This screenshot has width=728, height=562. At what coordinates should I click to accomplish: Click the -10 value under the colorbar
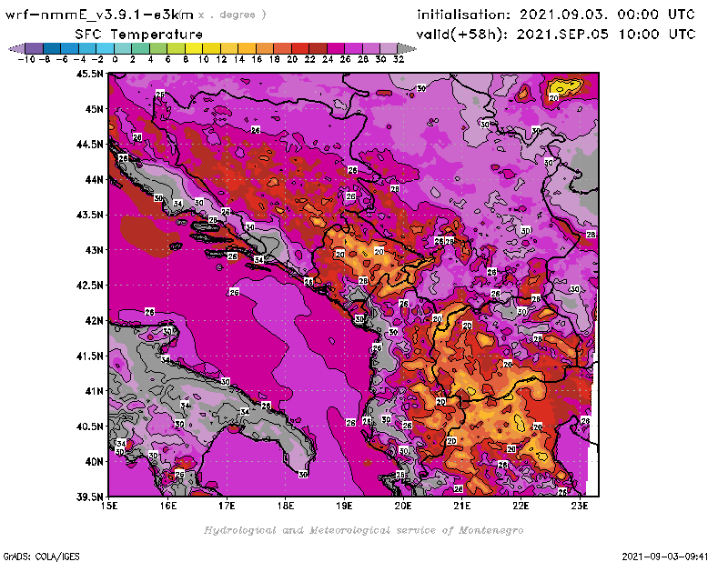coord(26,59)
